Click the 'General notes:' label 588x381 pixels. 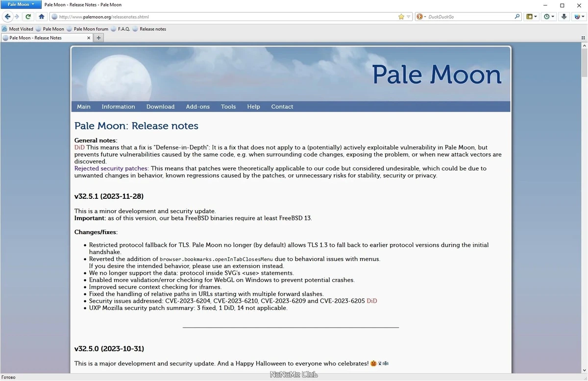[x=96, y=141]
